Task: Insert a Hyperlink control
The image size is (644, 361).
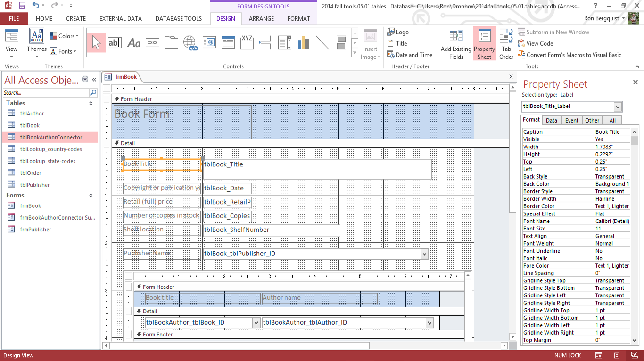Action: [190, 43]
